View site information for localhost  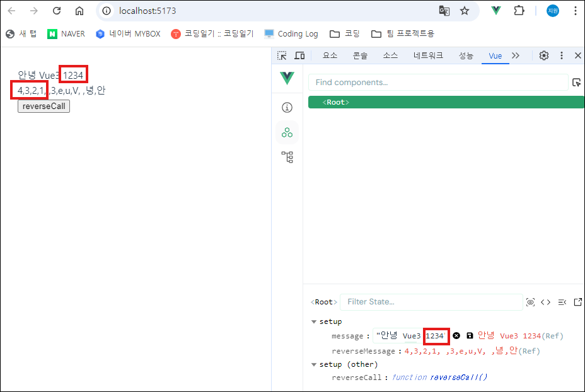coord(107,11)
